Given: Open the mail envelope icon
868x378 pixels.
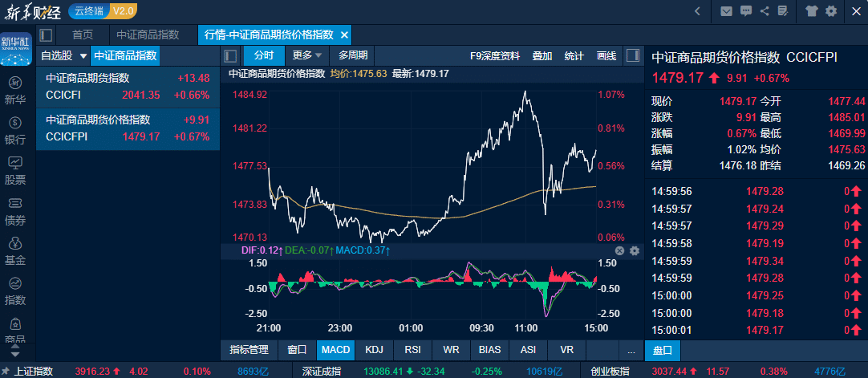Looking at the screenshot, I should pos(726,11).
